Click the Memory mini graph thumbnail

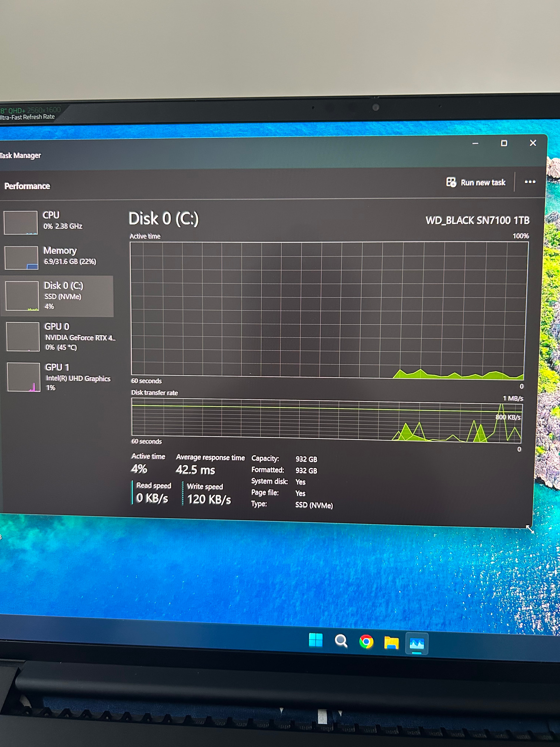(x=21, y=258)
